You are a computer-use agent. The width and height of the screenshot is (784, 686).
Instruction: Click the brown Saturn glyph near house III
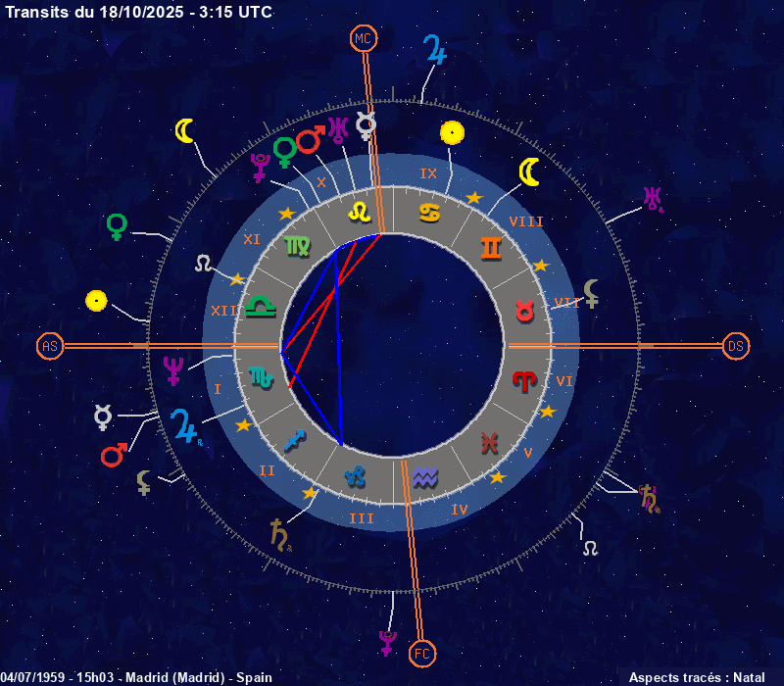[x=281, y=534]
